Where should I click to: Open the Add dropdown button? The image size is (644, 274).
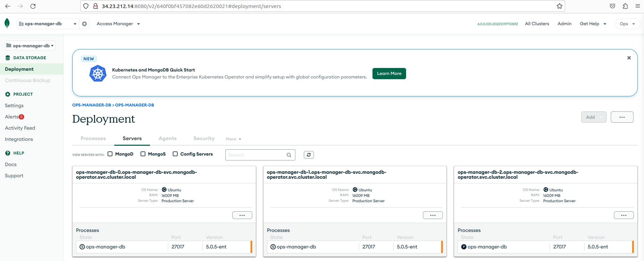594,117
